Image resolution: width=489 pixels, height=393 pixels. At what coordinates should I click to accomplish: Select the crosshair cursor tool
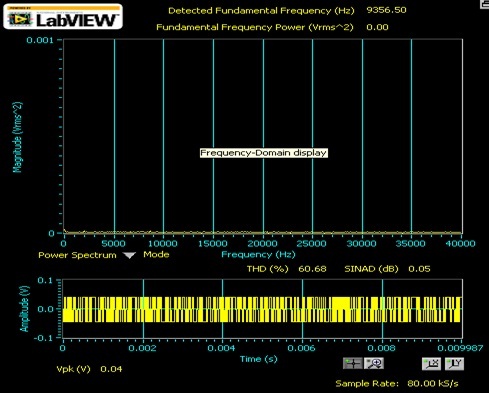tap(353, 363)
